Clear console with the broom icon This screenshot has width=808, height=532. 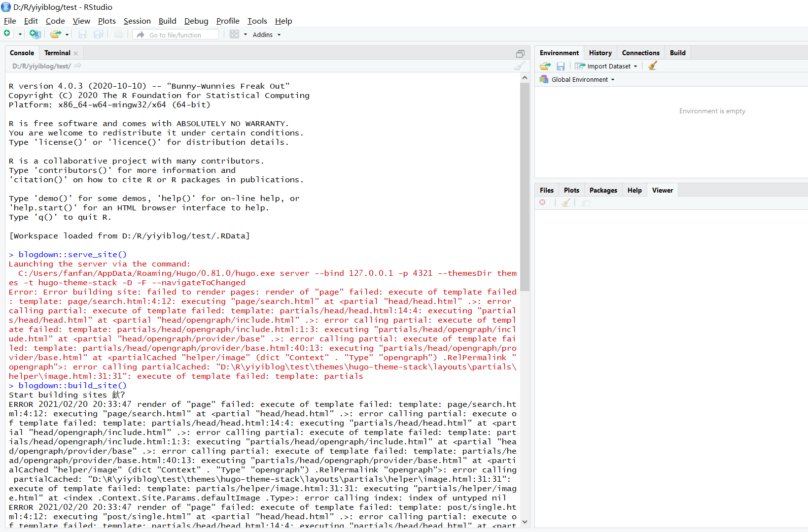click(520, 66)
